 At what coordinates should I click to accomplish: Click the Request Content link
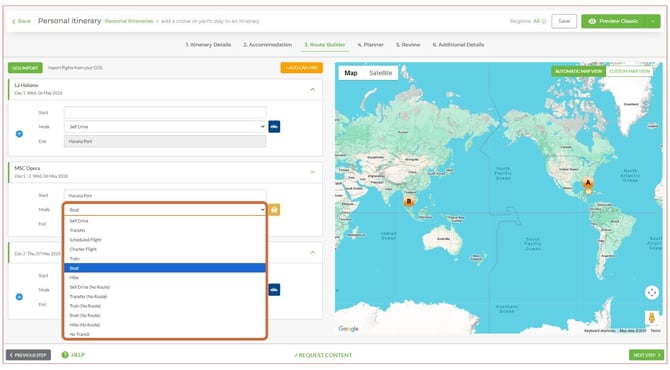point(323,355)
